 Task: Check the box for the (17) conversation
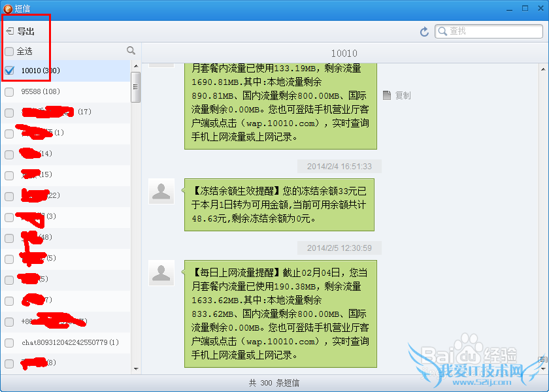point(9,112)
